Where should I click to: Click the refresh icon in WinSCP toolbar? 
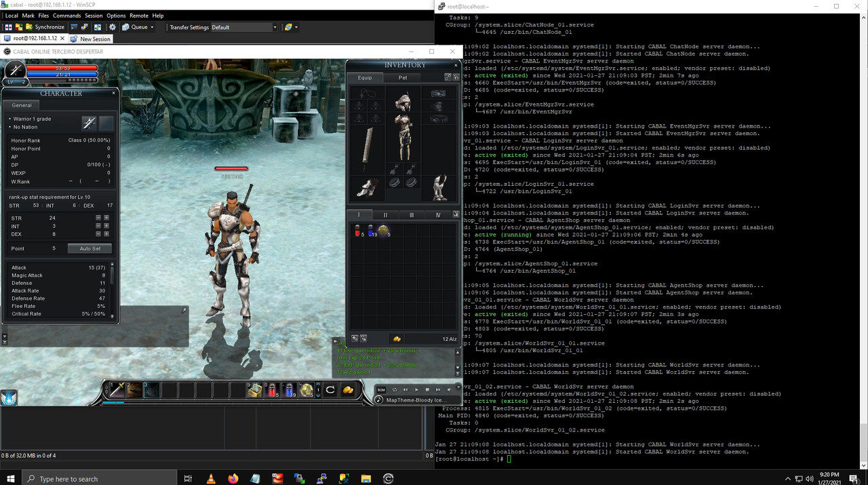tap(98, 27)
